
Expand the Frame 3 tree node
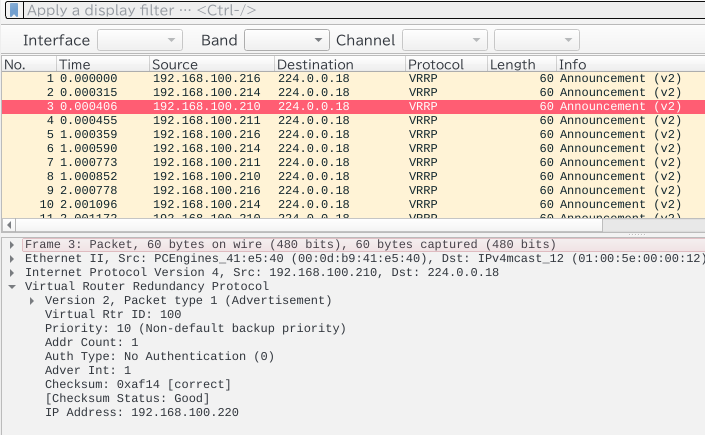pos(12,244)
